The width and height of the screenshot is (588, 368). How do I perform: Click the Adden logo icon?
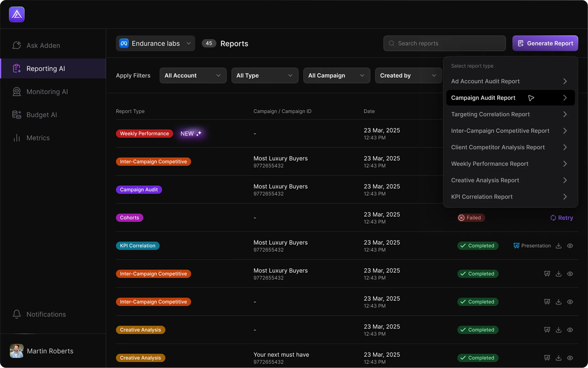[17, 14]
